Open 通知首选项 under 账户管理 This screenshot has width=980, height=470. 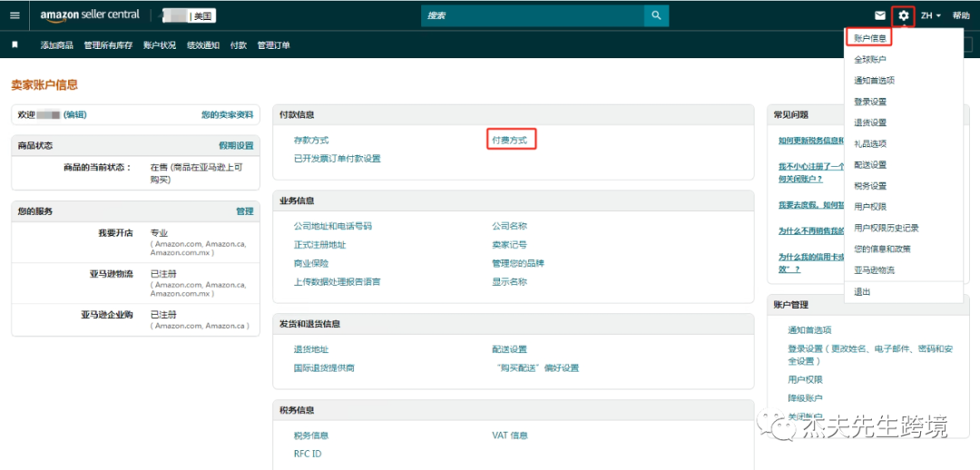click(809, 330)
